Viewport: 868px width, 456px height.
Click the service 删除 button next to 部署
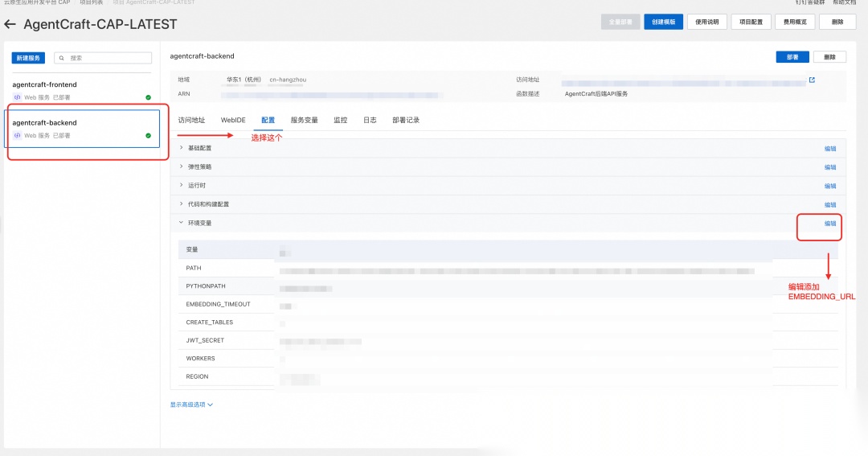pyautogui.click(x=829, y=57)
